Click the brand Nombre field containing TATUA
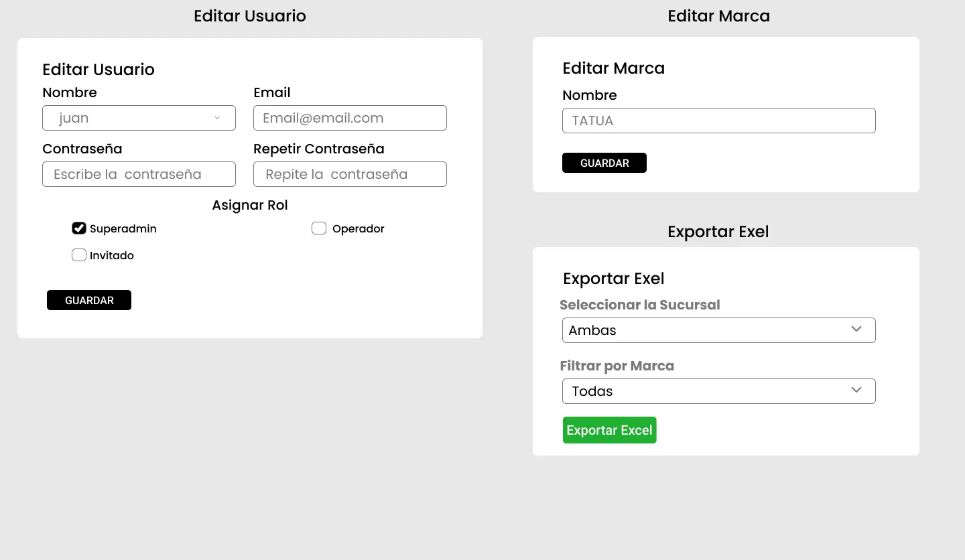Viewport: 965px width, 560px height. tap(718, 121)
